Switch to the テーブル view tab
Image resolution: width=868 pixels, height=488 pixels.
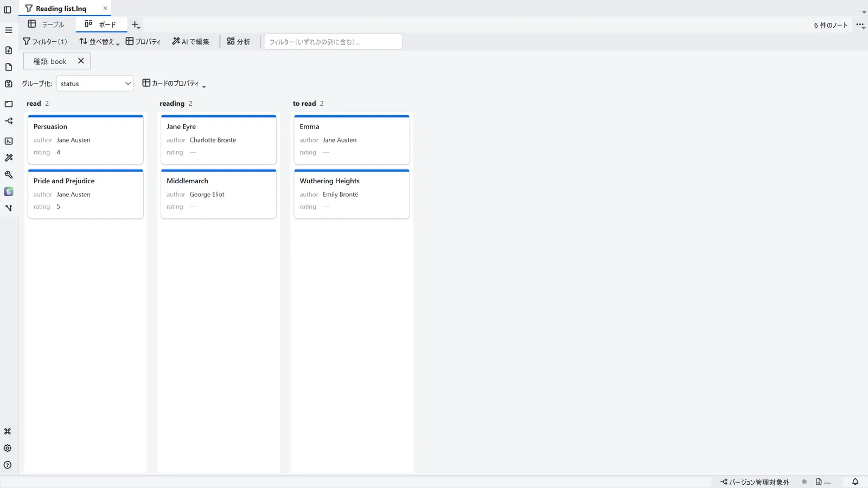tap(46, 24)
